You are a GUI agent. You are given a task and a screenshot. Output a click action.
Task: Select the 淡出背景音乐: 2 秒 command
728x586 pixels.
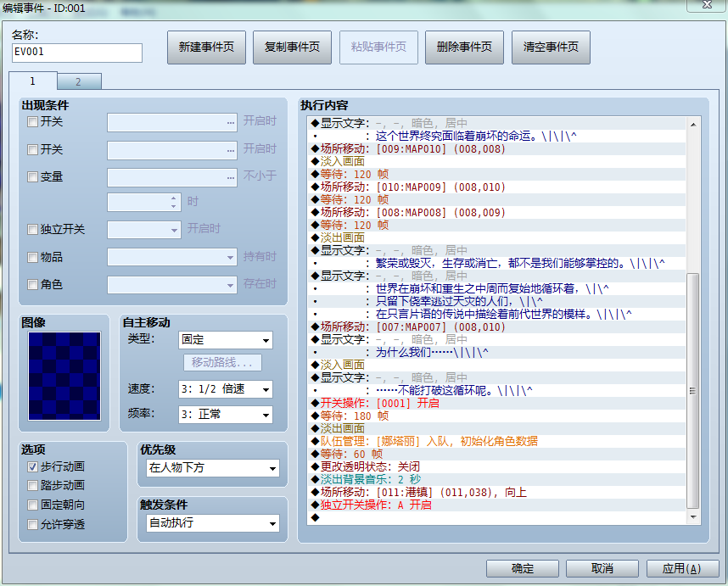(496, 479)
